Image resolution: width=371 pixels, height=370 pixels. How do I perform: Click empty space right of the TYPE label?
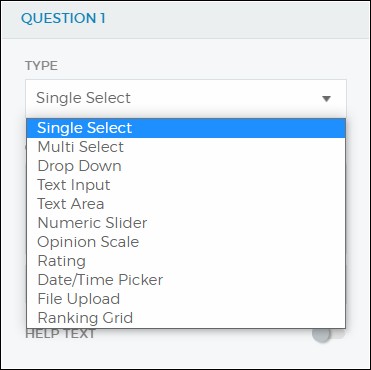pyautogui.click(x=200, y=66)
